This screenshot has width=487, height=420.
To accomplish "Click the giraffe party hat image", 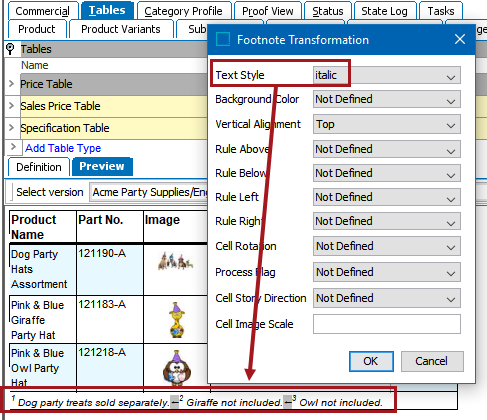I will [176, 320].
